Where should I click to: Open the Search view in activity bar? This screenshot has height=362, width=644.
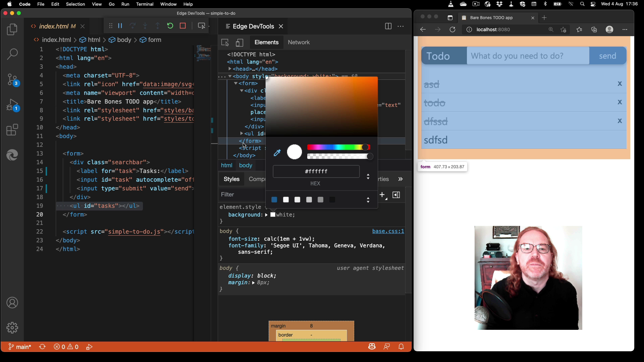12,54
